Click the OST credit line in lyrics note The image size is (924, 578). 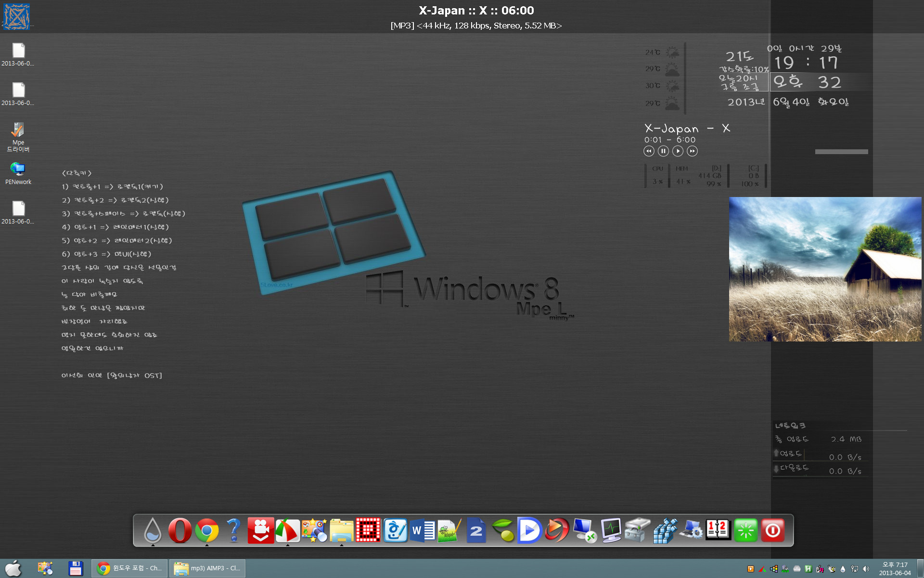click(x=112, y=375)
